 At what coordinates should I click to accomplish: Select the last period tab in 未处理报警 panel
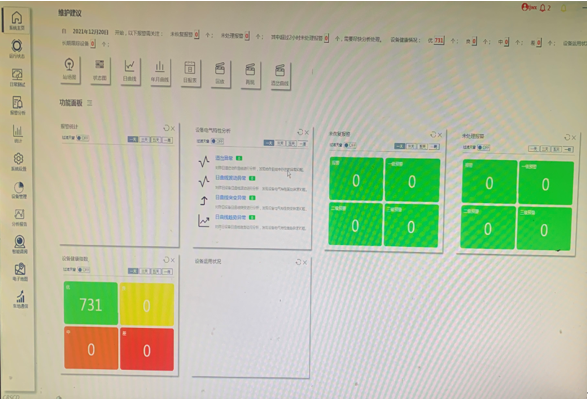click(x=568, y=150)
